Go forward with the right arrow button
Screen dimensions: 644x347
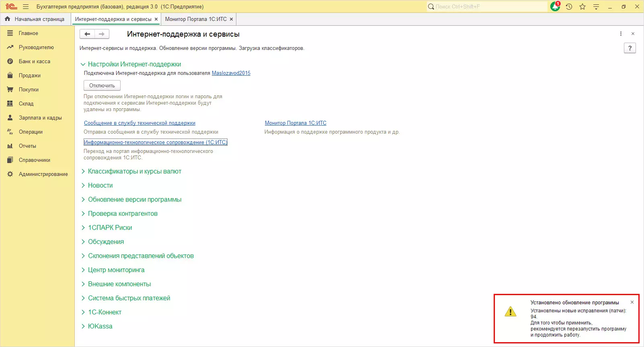pyautogui.click(x=102, y=34)
